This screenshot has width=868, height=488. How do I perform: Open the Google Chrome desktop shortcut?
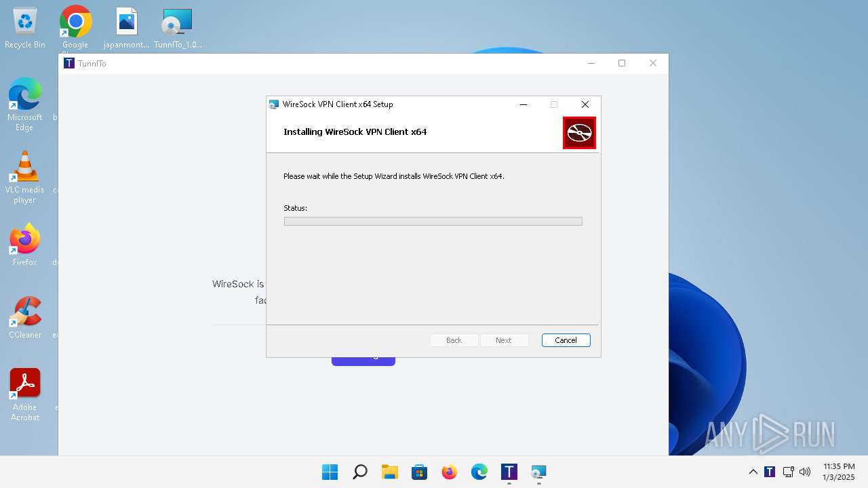coord(75,28)
